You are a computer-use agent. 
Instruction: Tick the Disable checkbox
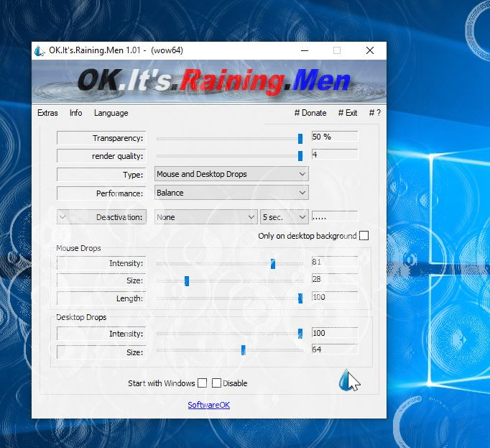tap(216, 383)
